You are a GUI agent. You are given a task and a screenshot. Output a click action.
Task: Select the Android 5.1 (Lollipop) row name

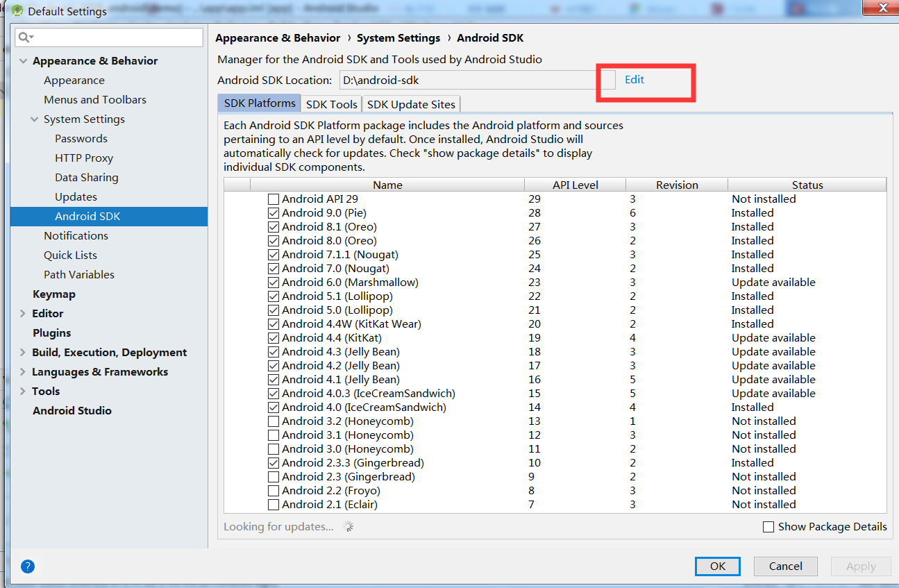click(337, 296)
